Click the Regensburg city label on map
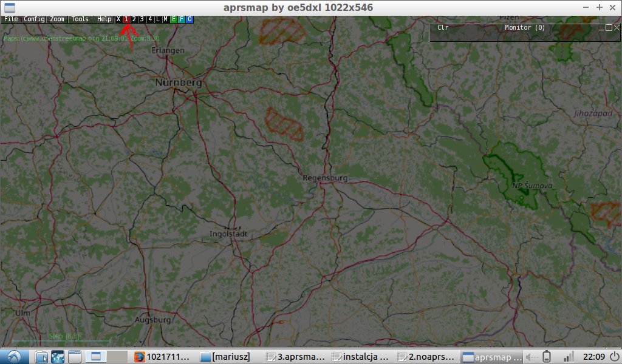622x364 pixels. pos(326,178)
